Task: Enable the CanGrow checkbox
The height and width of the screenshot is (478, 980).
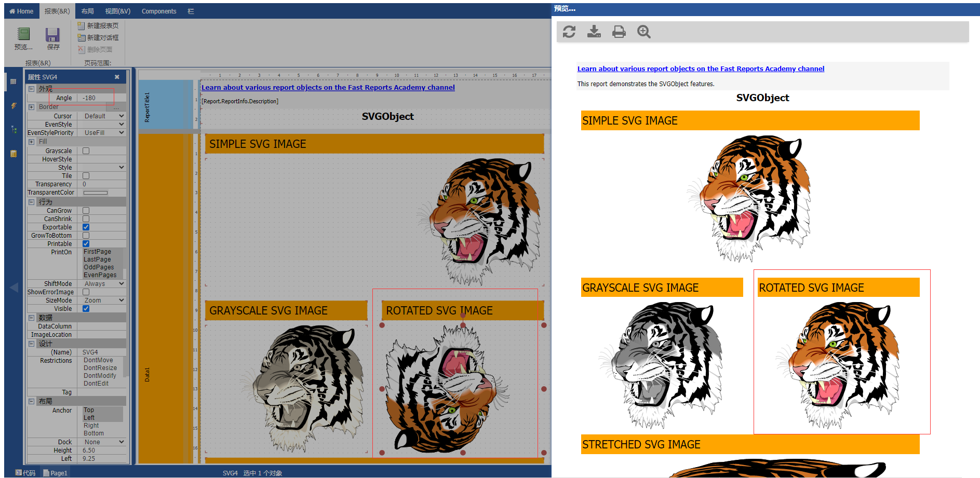Action: (x=86, y=210)
